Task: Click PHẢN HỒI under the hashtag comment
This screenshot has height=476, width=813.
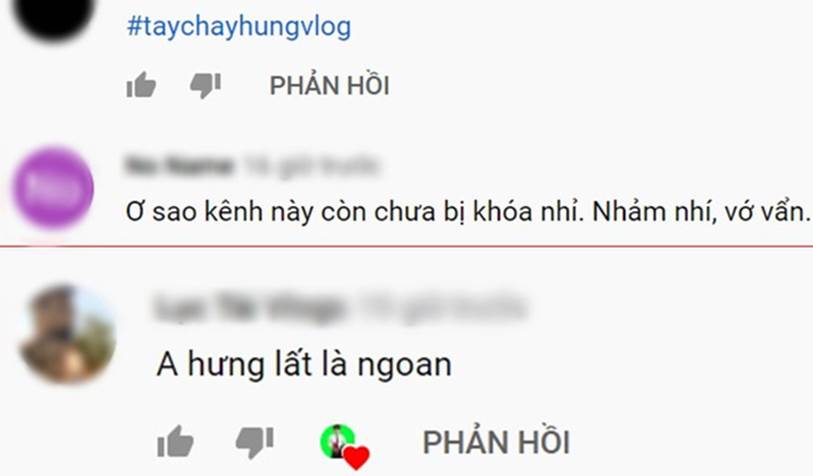Action: click(329, 86)
